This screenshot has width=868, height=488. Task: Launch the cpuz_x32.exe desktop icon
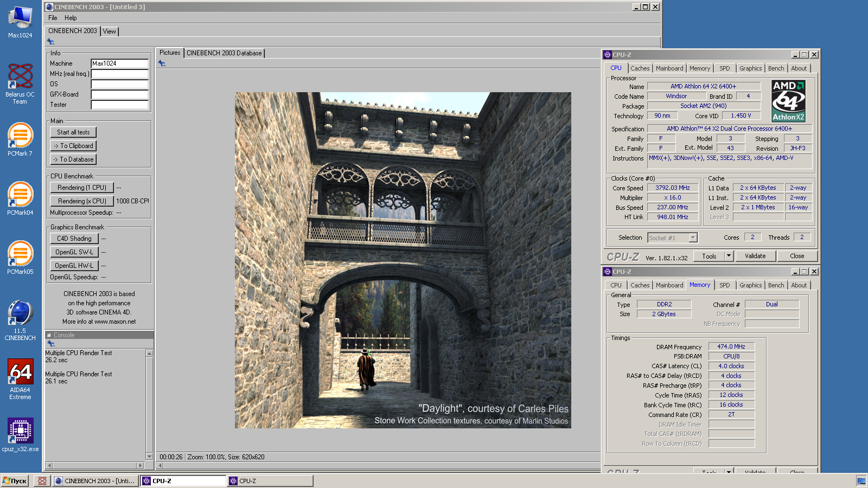point(20,435)
